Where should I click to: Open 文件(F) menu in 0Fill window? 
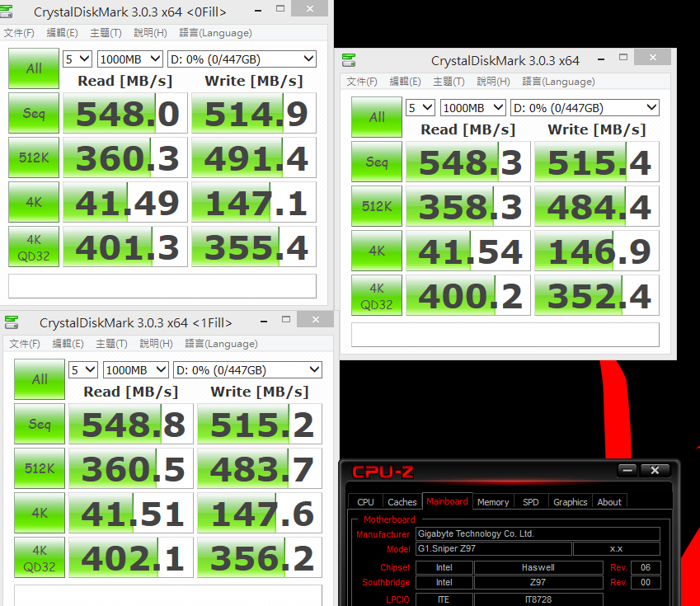(x=19, y=33)
